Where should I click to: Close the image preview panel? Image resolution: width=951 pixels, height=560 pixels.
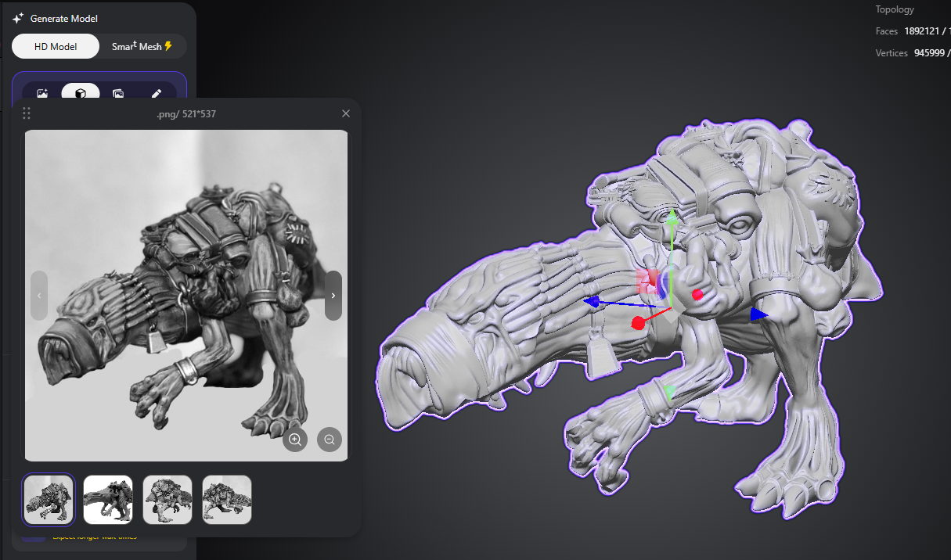346,113
